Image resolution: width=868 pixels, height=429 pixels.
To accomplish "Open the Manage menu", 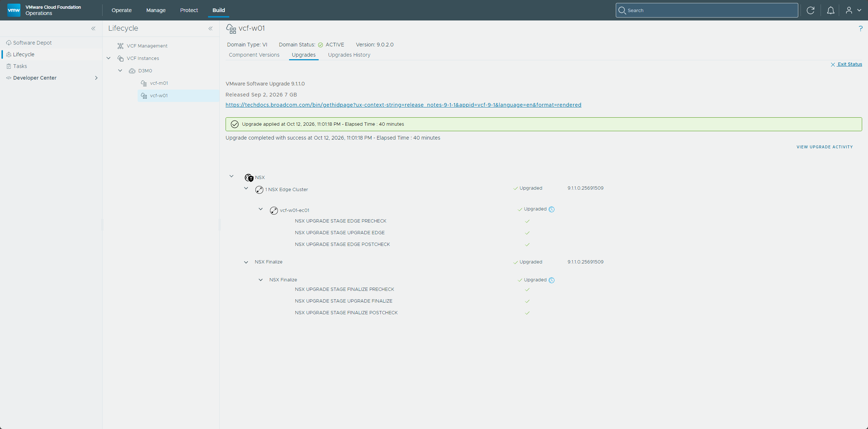I will coord(156,10).
